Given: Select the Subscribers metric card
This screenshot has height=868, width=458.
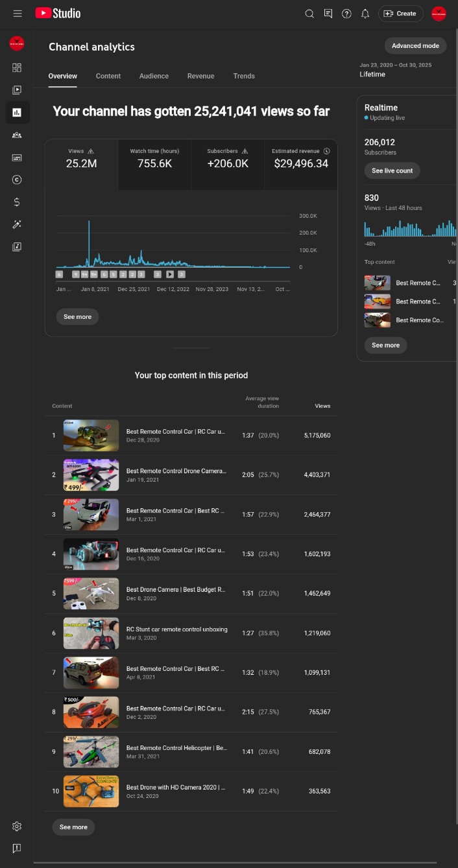Looking at the screenshot, I should 228,159.
